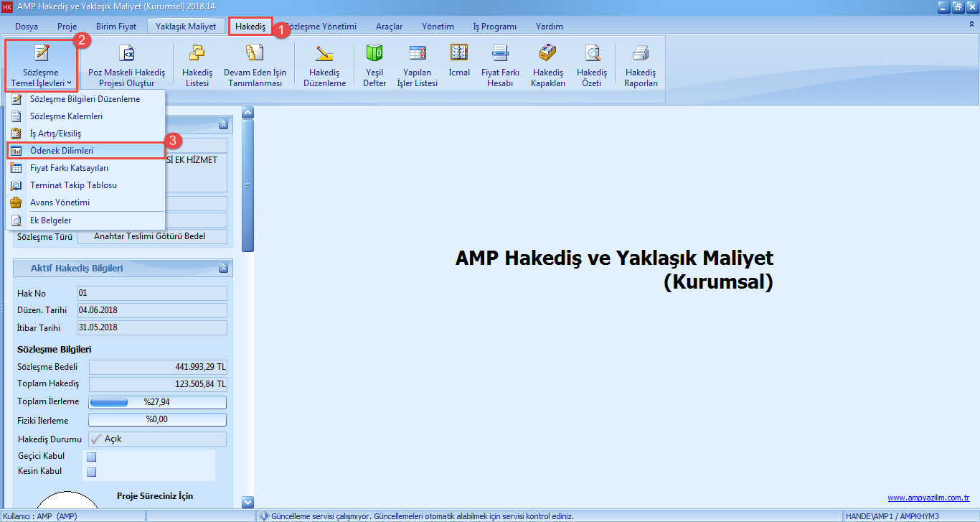The image size is (980, 522).
Task: Select Ödenek Dilimleri from the menu
Action: click(62, 151)
